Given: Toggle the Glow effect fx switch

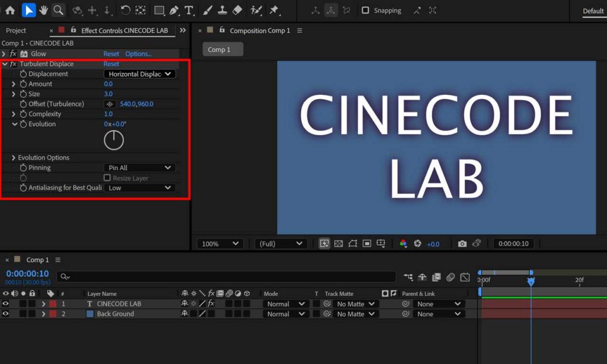Looking at the screenshot, I should pyautogui.click(x=13, y=53).
